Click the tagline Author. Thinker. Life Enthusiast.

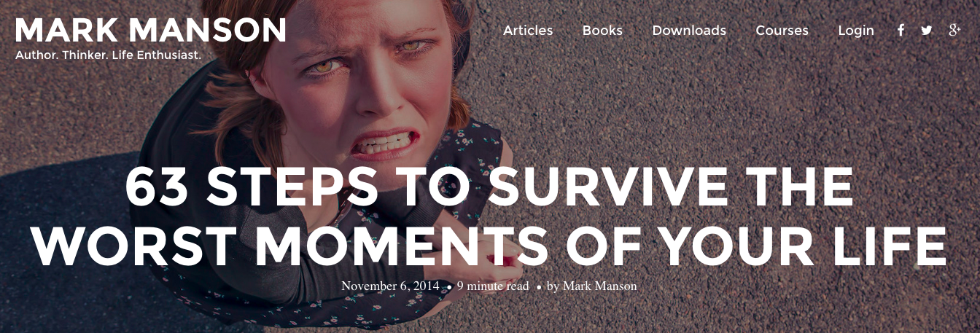108,55
